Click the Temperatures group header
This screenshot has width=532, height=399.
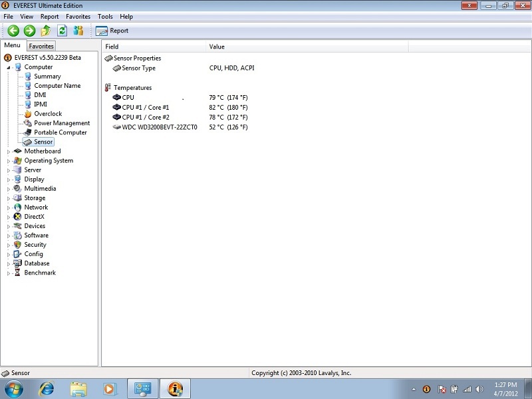(128, 88)
